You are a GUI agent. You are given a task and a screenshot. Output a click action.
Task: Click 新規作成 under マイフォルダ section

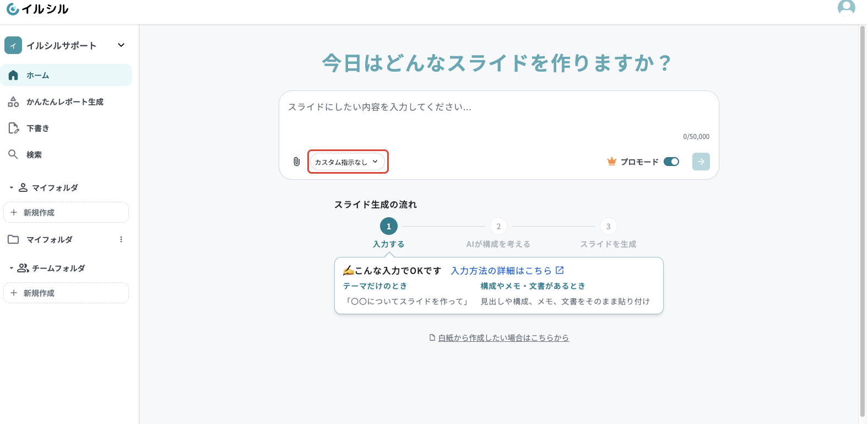66,212
